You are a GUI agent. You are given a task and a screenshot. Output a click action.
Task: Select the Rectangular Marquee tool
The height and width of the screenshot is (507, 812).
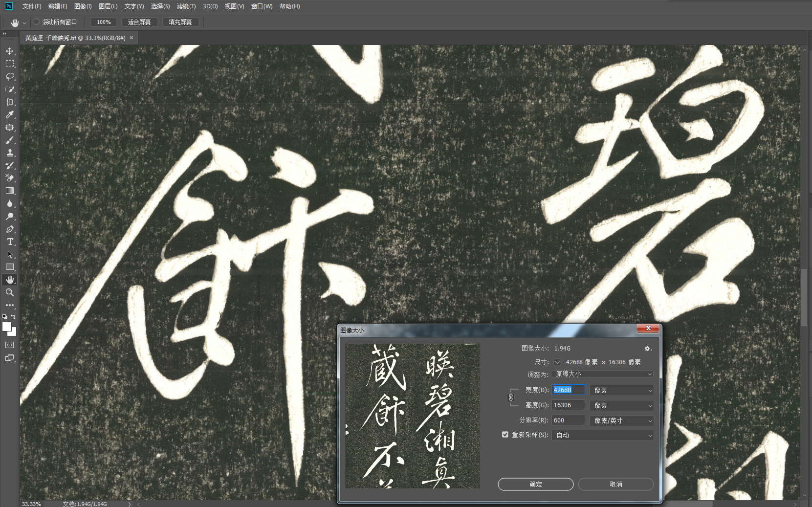[x=10, y=64]
